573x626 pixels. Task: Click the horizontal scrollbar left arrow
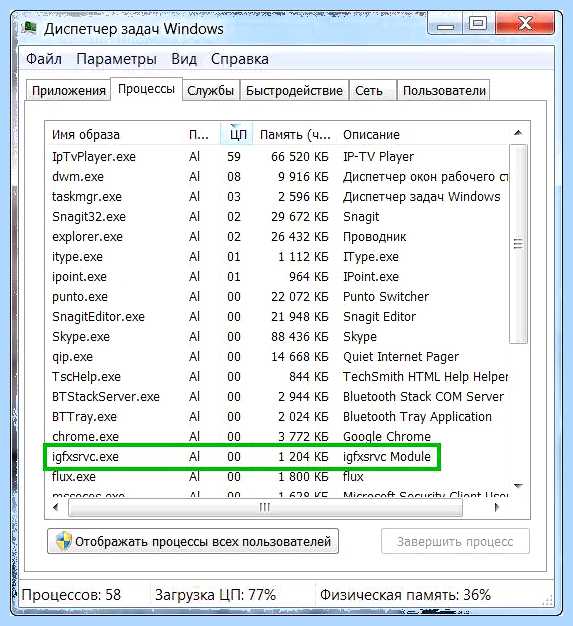56,507
